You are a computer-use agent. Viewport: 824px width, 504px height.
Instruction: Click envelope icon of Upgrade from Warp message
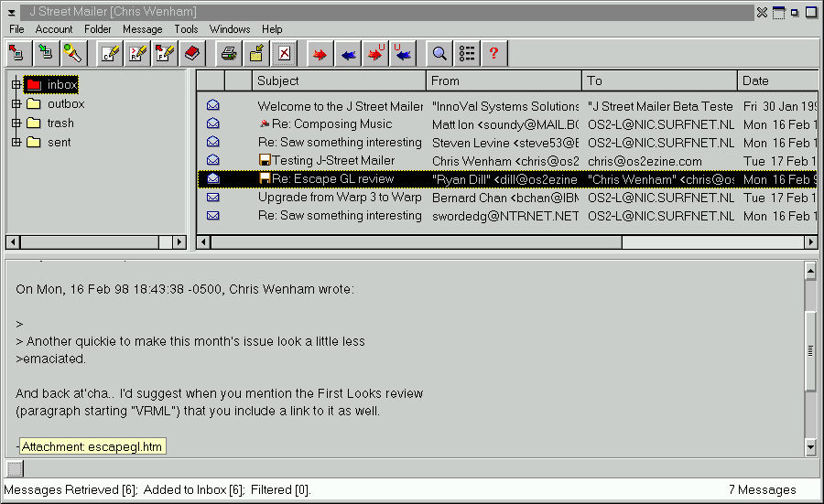click(x=212, y=198)
